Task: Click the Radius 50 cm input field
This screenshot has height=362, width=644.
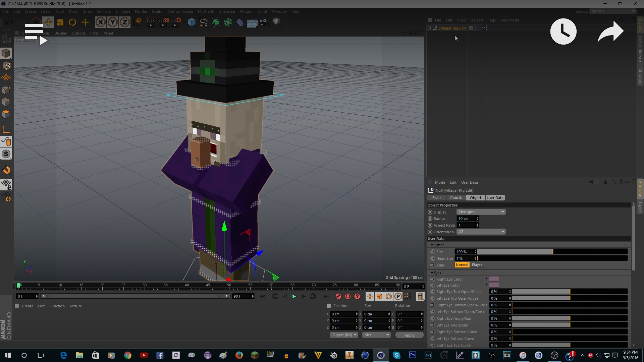Action: click(x=467, y=219)
